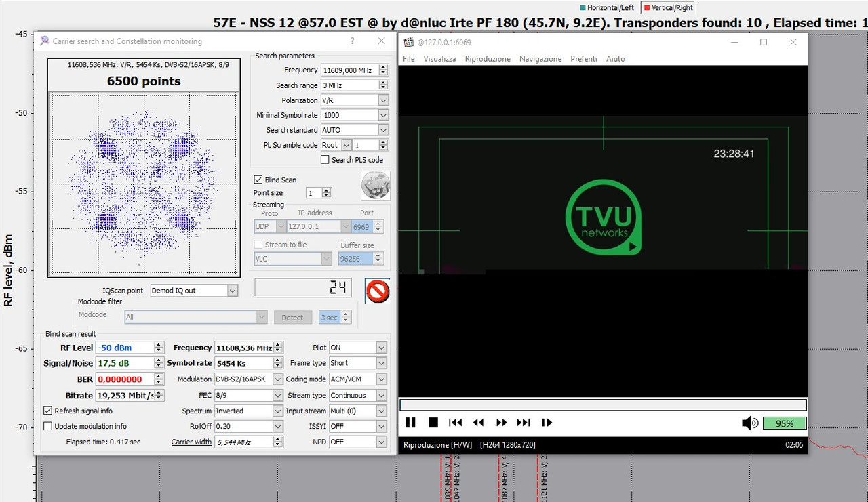Click the frame-by-frame advance icon in VLC
Image resolution: width=868 pixels, height=502 pixels.
point(547,422)
